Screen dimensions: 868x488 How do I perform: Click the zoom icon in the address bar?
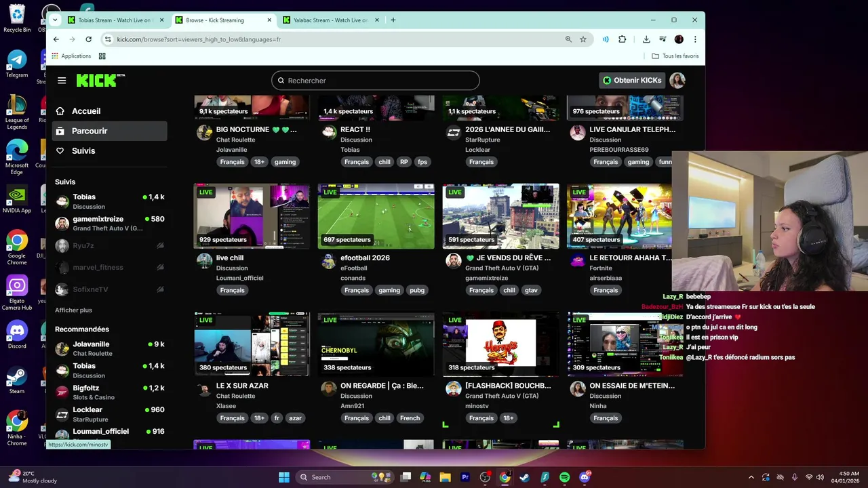tap(568, 39)
